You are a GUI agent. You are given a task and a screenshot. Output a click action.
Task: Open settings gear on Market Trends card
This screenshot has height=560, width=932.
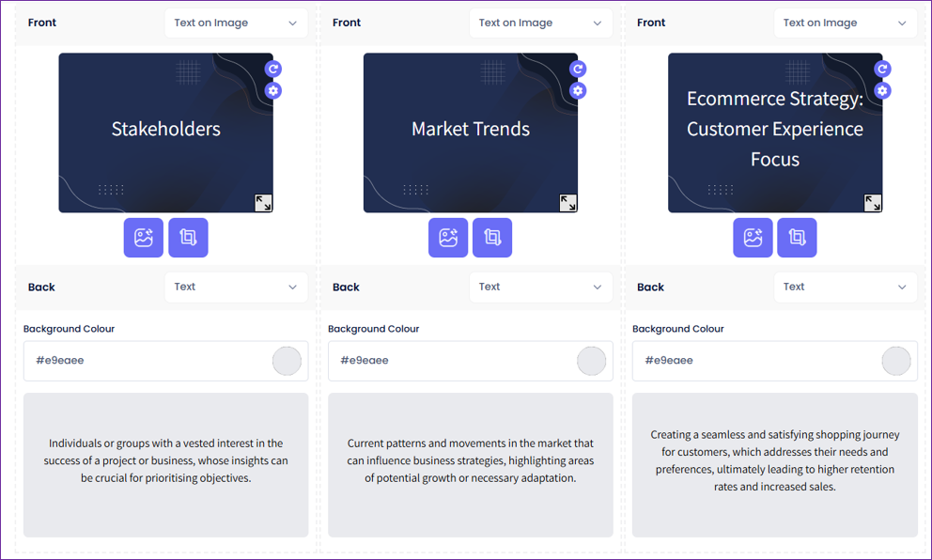(578, 91)
